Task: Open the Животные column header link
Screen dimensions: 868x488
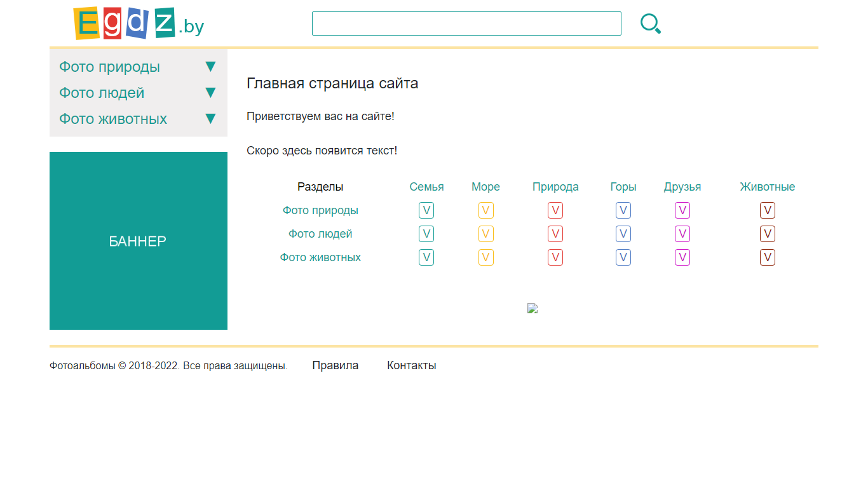Action: pos(768,187)
